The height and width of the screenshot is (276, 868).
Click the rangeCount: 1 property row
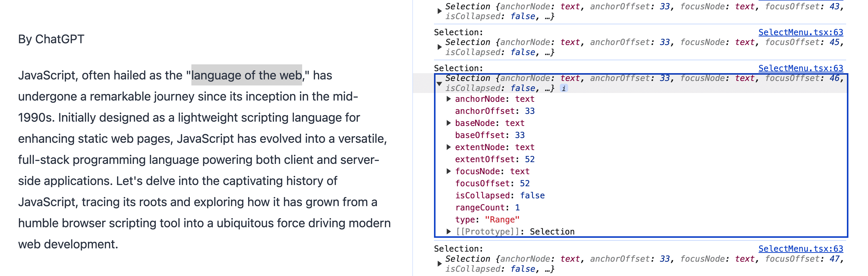487,208
